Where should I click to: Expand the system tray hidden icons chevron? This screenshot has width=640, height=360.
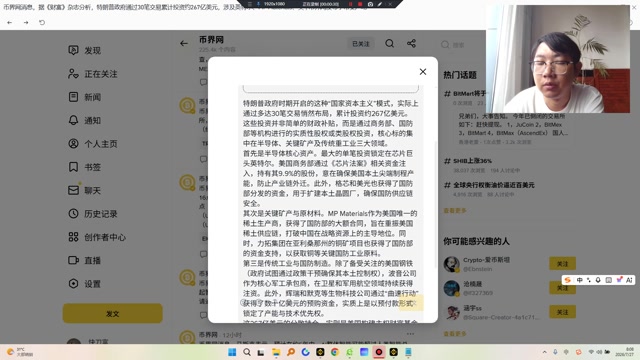click(544, 352)
